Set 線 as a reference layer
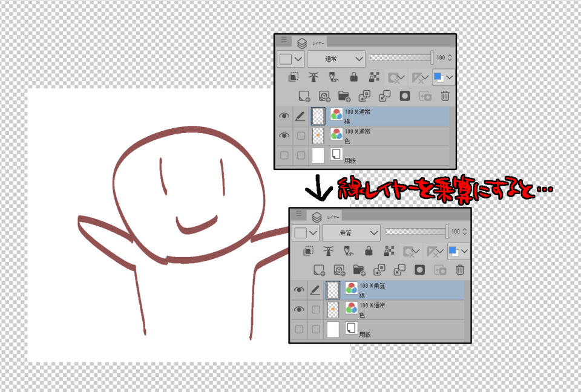581x392 pixels. [x=313, y=77]
